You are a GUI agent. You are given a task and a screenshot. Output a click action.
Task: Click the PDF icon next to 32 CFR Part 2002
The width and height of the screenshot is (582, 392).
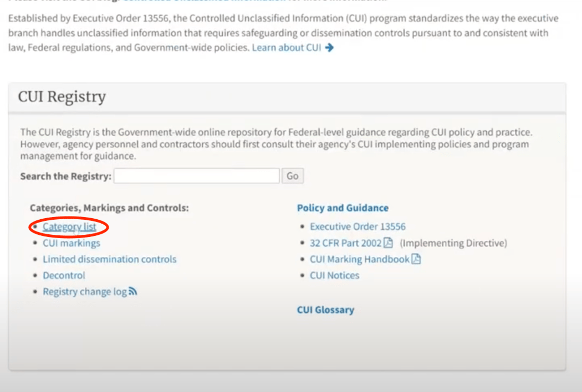pos(389,243)
